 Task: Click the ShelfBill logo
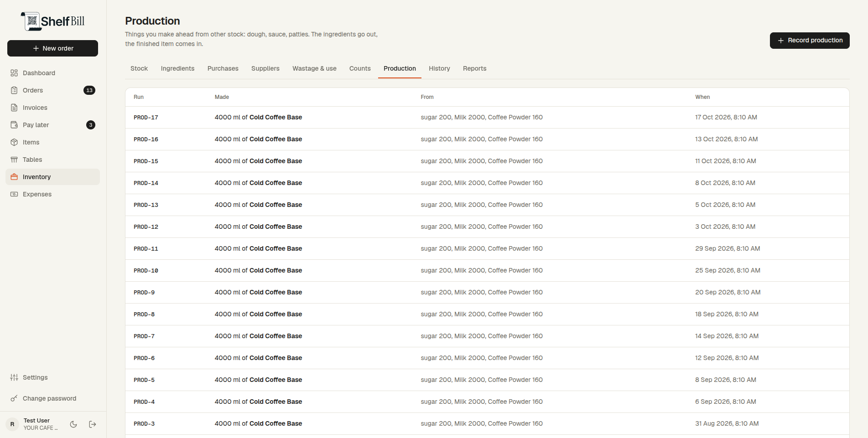[53, 21]
